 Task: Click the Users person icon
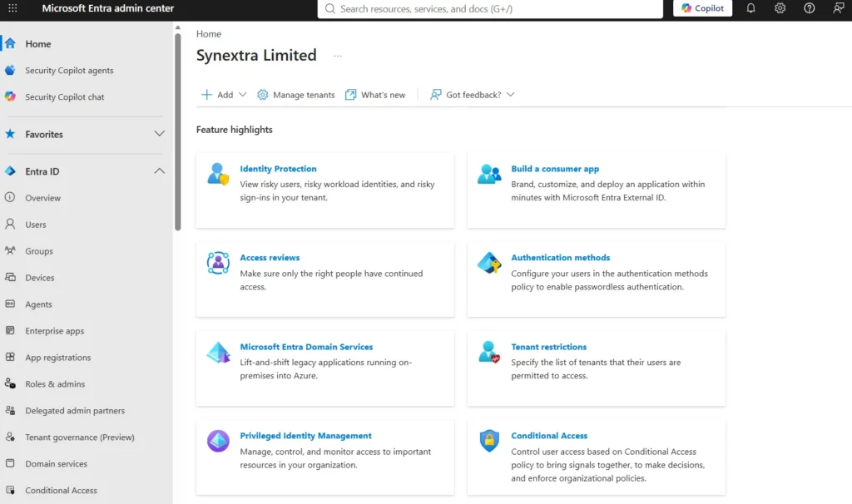(x=10, y=224)
